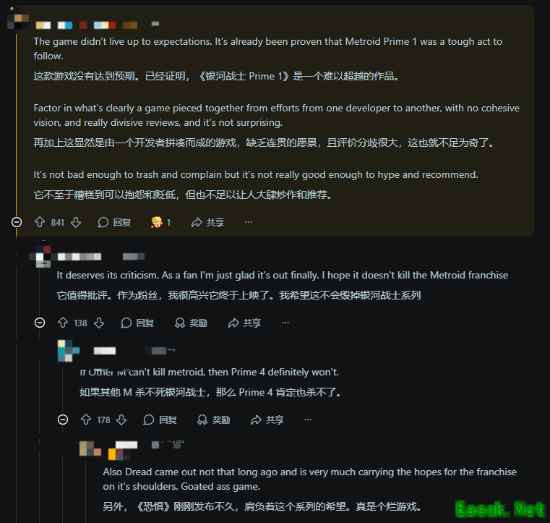Open more options on top comment
The height and width of the screenshot is (523, 550).
tap(248, 222)
